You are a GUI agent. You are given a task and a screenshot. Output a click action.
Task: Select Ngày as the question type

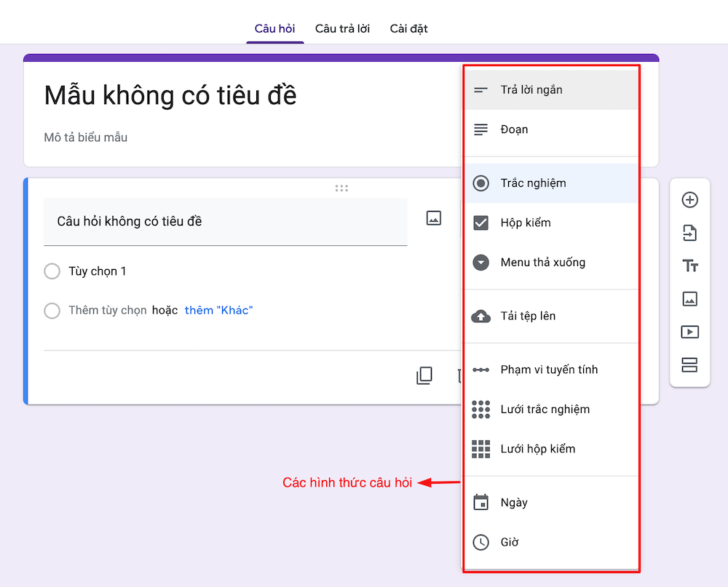pos(517,502)
